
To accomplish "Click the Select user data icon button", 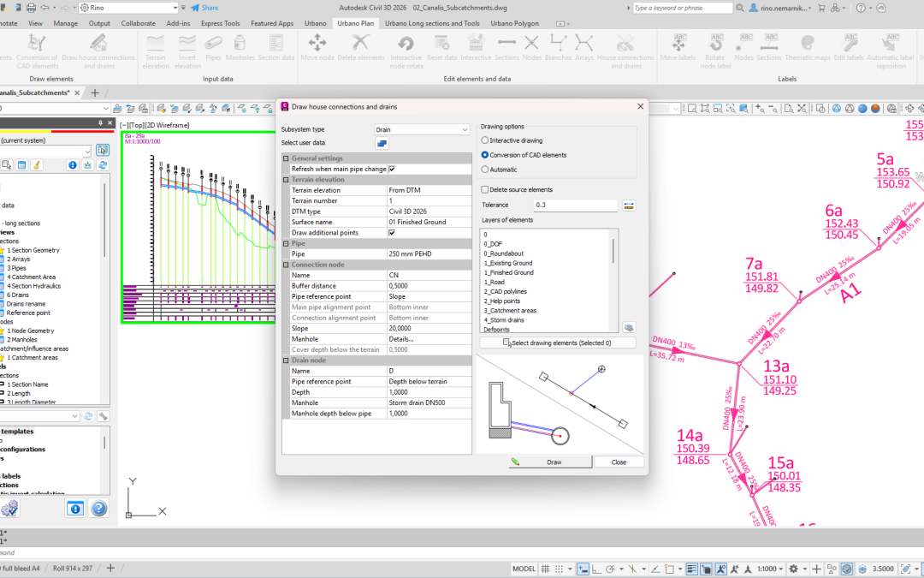I will coord(382,143).
